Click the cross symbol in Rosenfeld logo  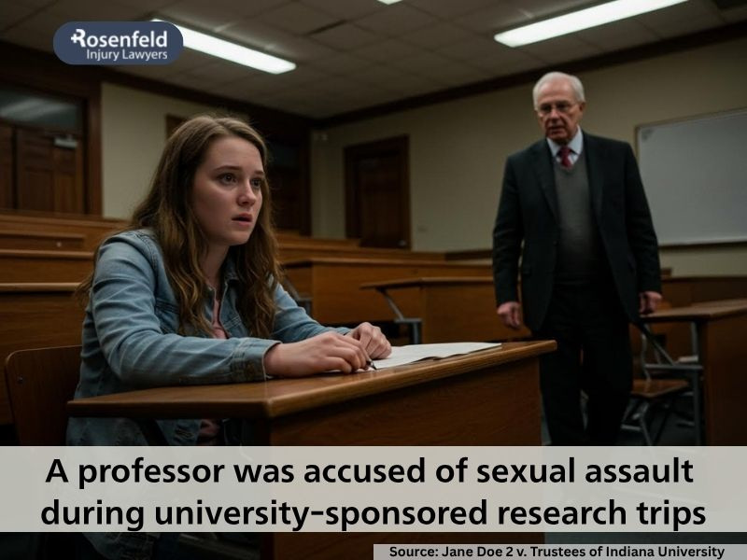tap(76, 38)
